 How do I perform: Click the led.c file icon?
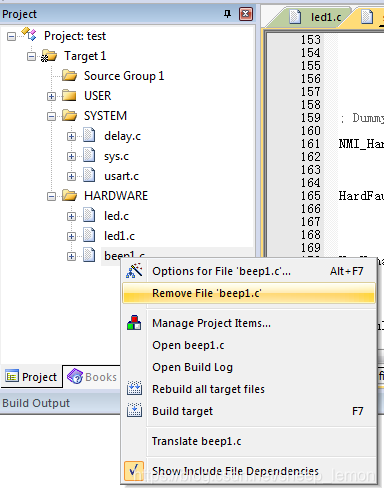[x=89, y=216]
